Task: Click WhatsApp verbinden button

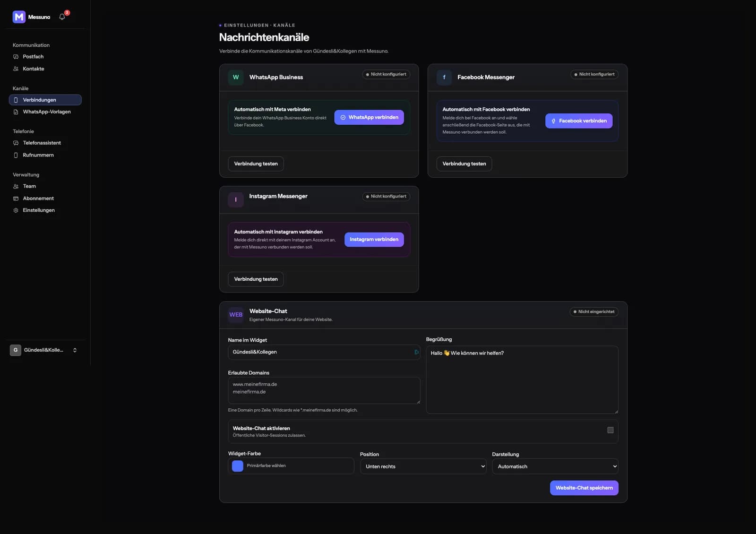Action: [x=369, y=117]
